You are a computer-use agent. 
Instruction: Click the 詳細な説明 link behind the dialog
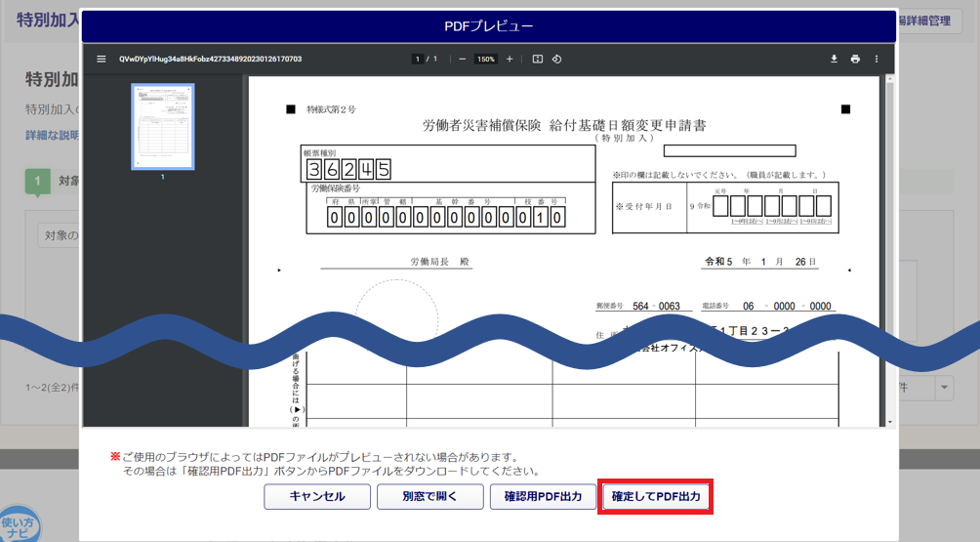52,135
